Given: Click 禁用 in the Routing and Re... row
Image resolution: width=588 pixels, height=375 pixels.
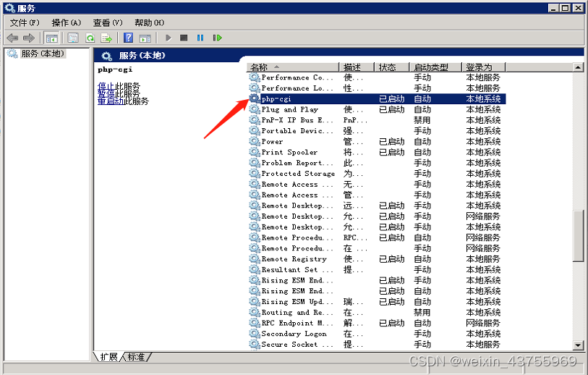Looking at the screenshot, I should pyautogui.click(x=422, y=312).
